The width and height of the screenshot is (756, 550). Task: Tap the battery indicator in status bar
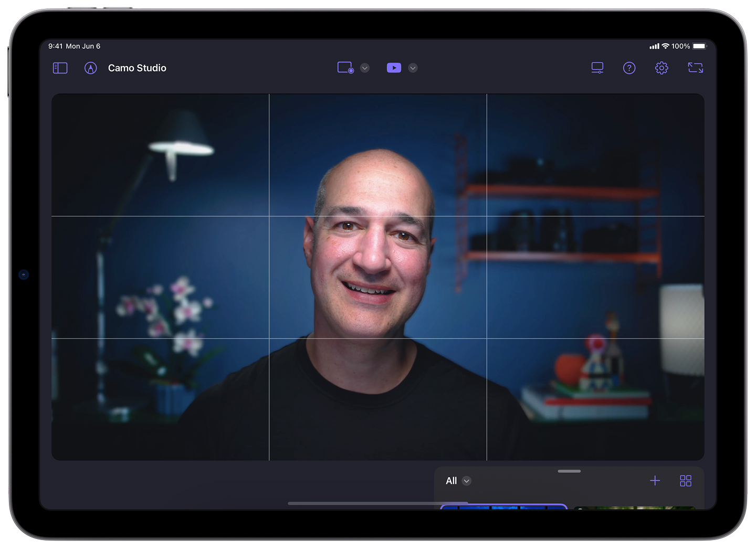click(x=699, y=46)
